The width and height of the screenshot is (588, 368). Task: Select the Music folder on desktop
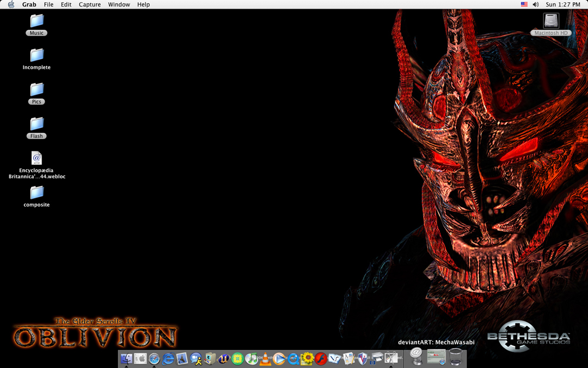(36, 21)
